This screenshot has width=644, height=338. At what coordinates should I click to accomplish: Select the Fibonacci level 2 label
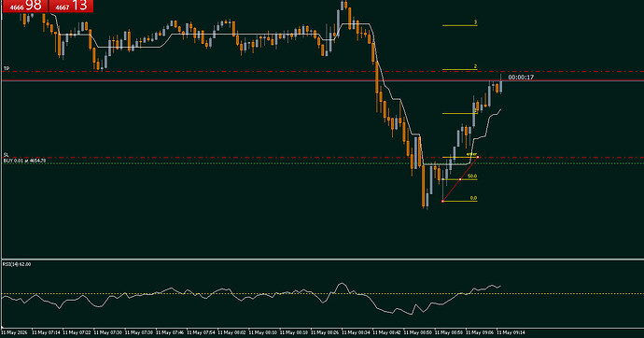(x=475, y=66)
